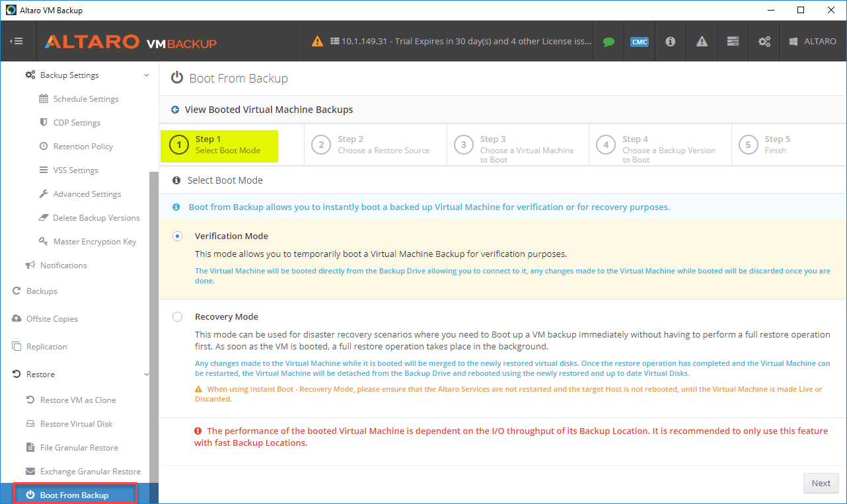Open File Granular Restore in sidebar
Viewport: 847px width, 504px height.
coord(79,448)
